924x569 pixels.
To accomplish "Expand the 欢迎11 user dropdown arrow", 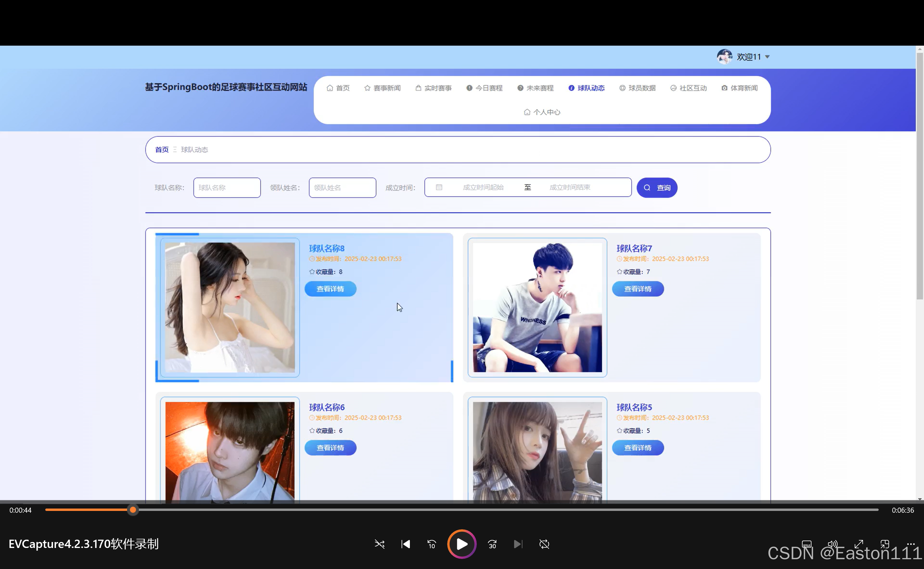I will pyautogui.click(x=768, y=57).
